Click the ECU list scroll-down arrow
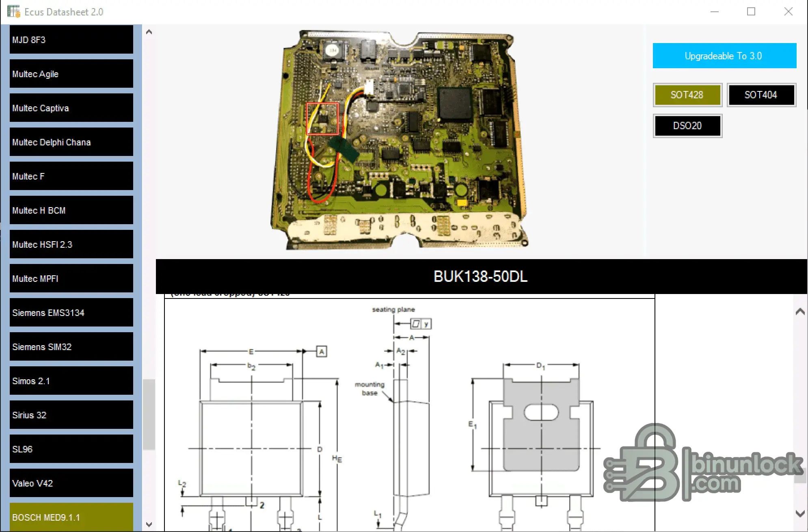Screen dimensions: 808x532 pos(149,524)
